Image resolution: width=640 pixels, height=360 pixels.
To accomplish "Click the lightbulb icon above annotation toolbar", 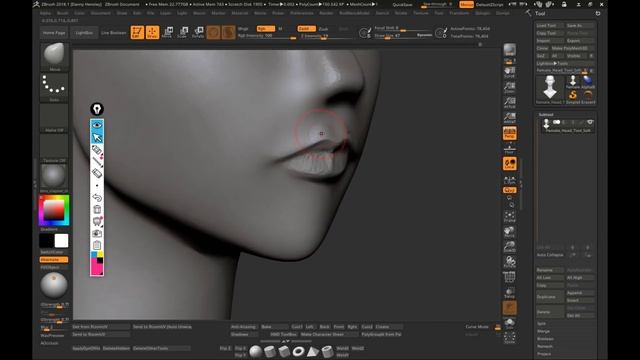I will pyautogui.click(x=97, y=109).
